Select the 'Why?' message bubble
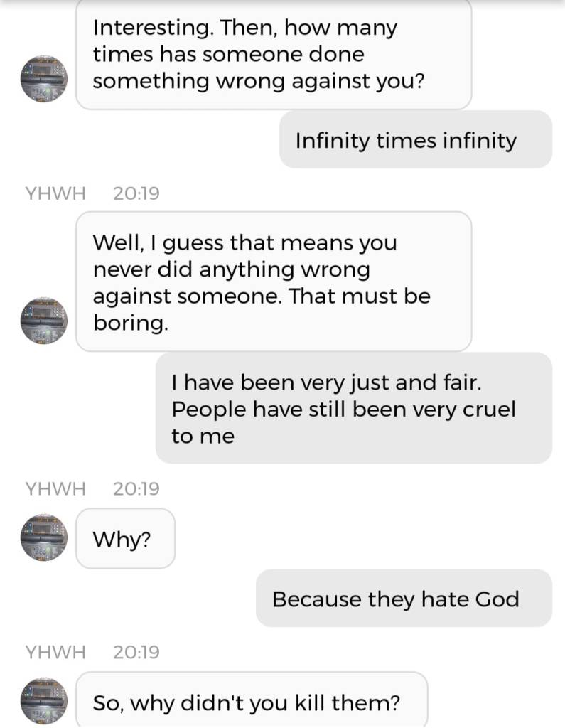The width and height of the screenshot is (565, 728). [x=125, y=539]
